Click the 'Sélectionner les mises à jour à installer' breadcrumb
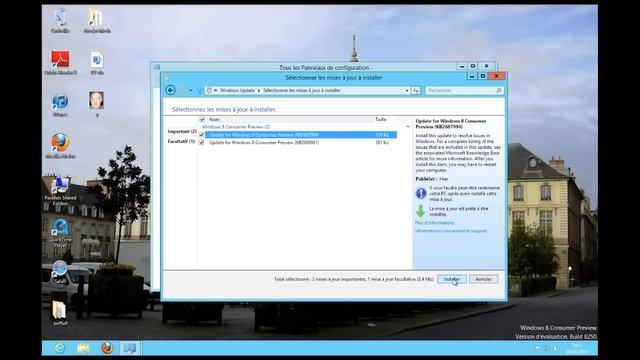 click(302, 91)
